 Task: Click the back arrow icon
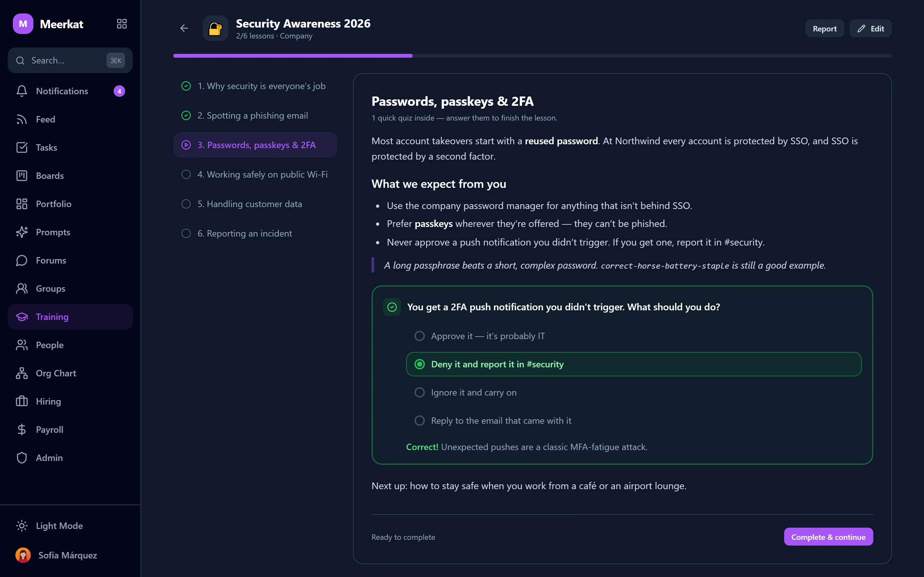(184, 28)
